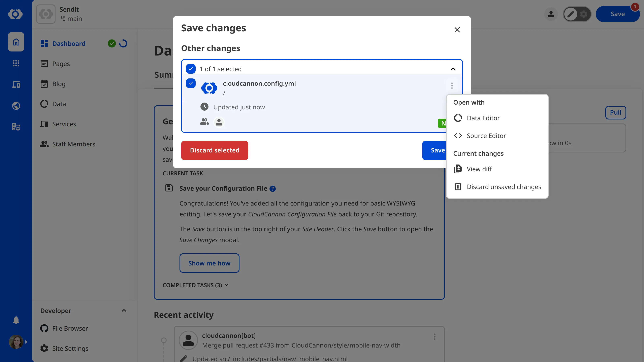
Task: Open the kebab menu on cloudcannon.config.yml
Action: [452, 86]
